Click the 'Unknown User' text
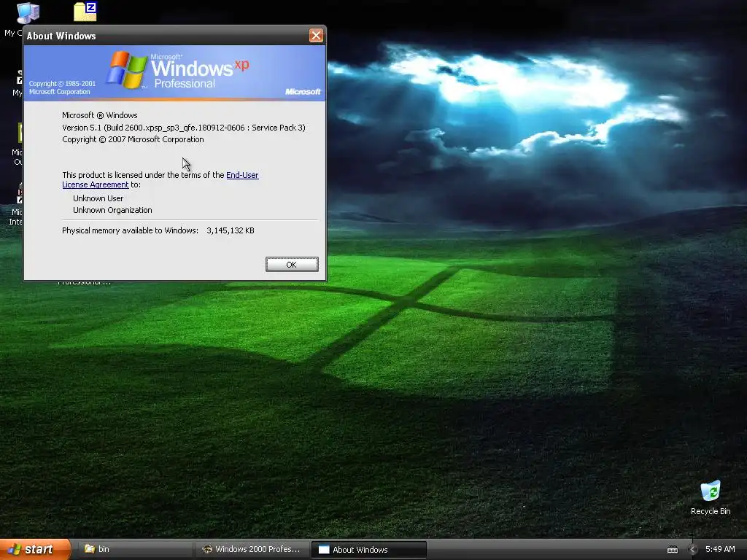This screenshot has width=747, height=560. coord(98,198)
